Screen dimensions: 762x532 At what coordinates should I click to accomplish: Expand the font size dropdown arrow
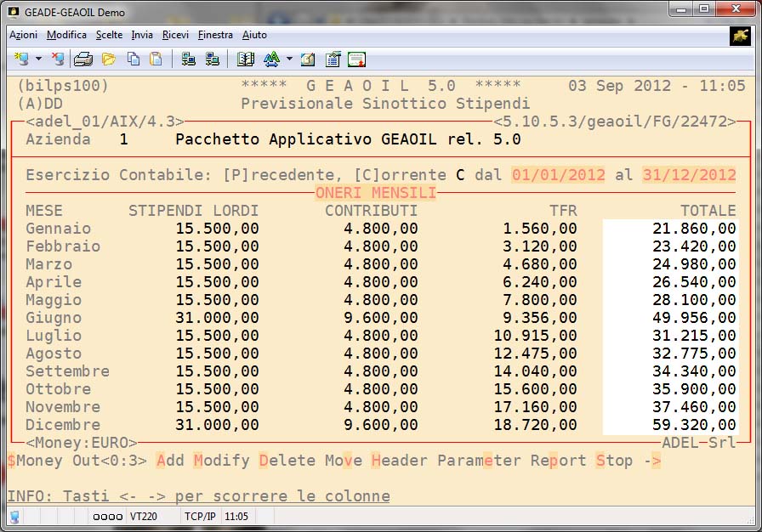tap(289, 59)
